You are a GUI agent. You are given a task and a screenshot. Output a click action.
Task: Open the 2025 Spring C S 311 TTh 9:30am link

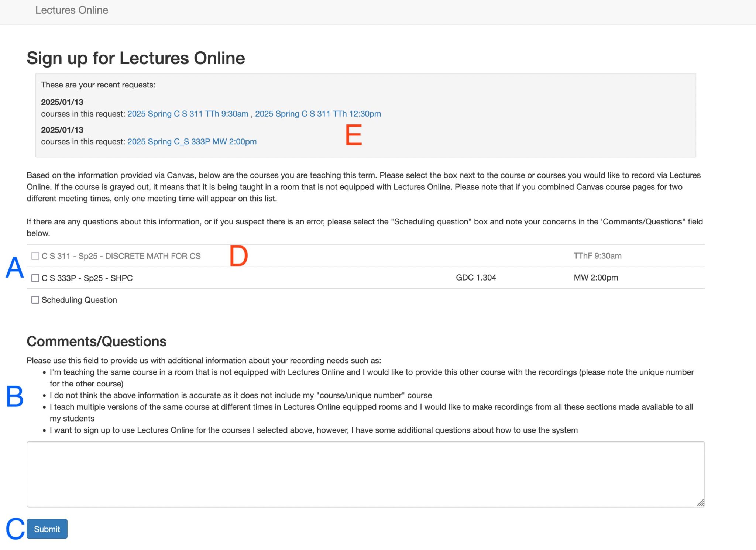point(188,114)
